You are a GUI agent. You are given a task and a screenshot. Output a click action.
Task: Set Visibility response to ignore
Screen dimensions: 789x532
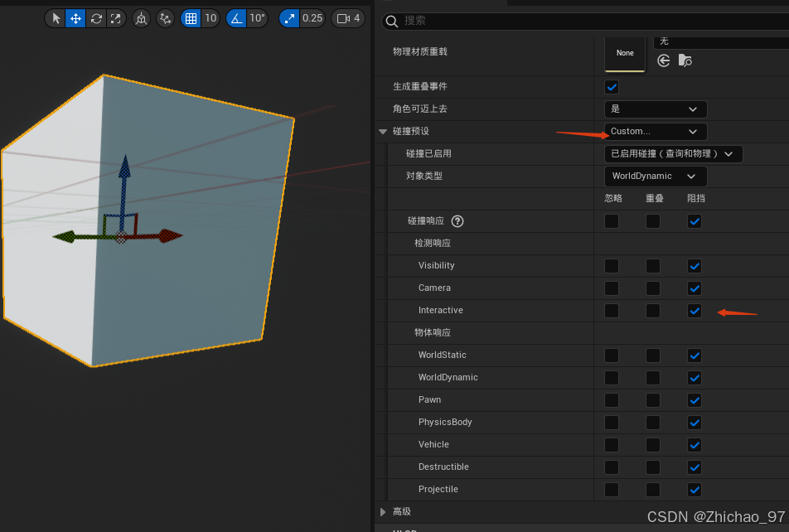point(612,266)
